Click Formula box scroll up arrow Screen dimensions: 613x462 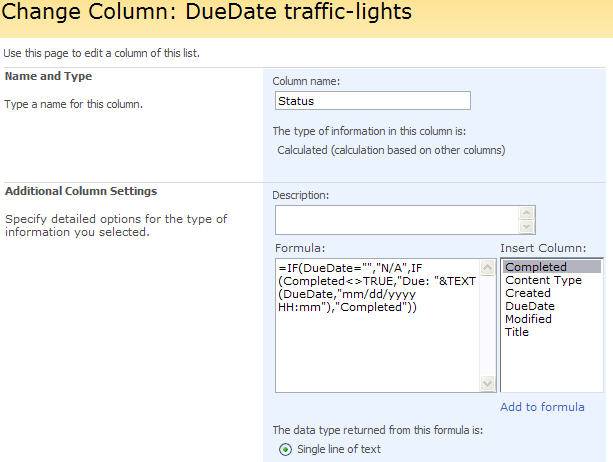tap(488, 268)
